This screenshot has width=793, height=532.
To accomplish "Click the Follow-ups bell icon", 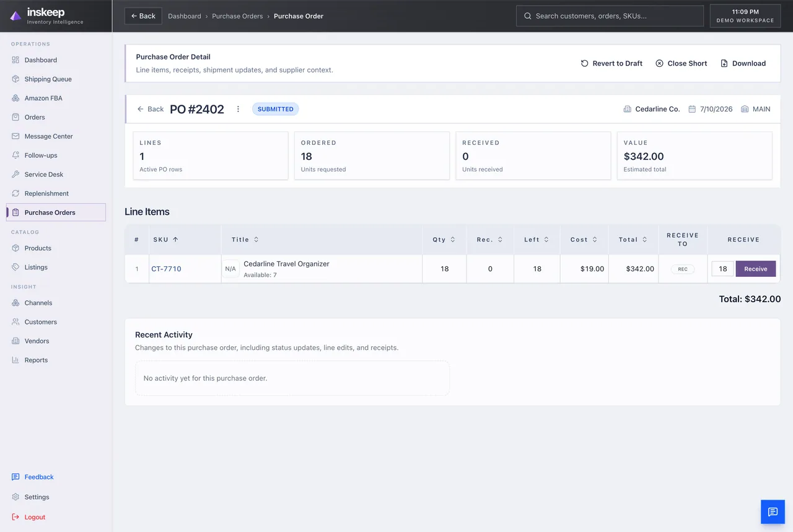I will 15,155.
